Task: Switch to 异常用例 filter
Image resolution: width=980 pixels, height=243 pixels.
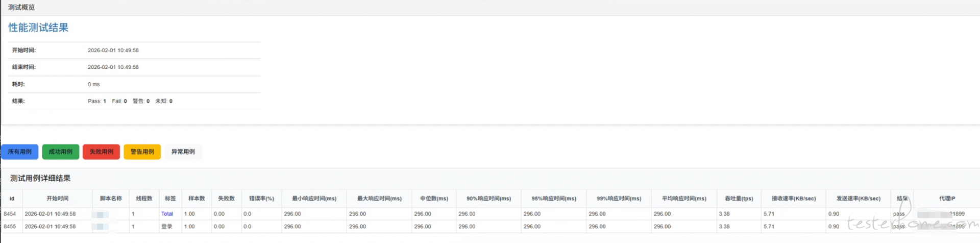Action: [183, 152]
